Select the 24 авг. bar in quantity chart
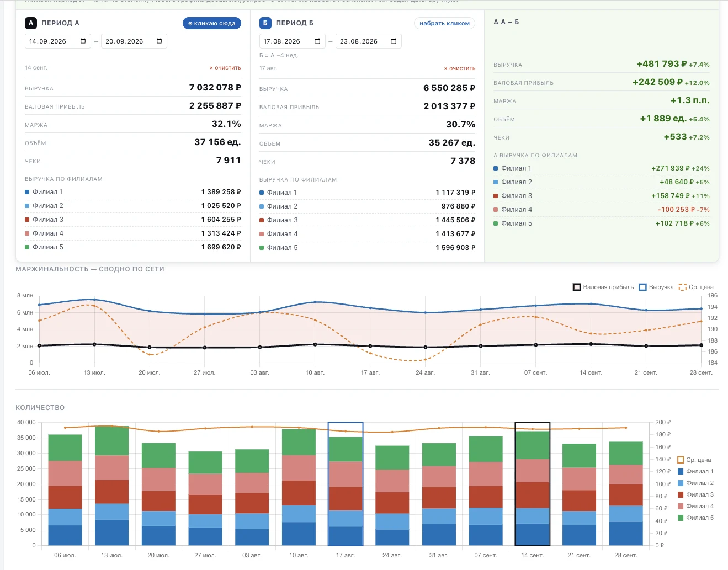 pyautogui.click(x=392, y=496)
